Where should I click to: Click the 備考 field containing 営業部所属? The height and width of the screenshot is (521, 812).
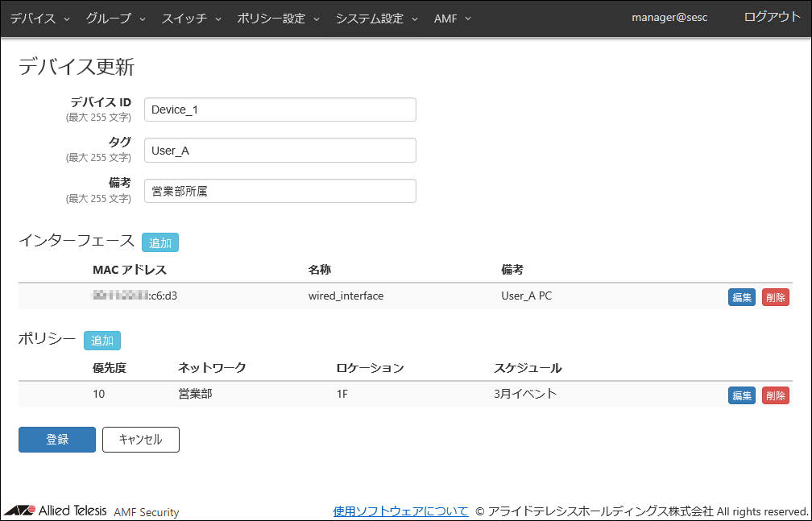(x=280, y=191)
